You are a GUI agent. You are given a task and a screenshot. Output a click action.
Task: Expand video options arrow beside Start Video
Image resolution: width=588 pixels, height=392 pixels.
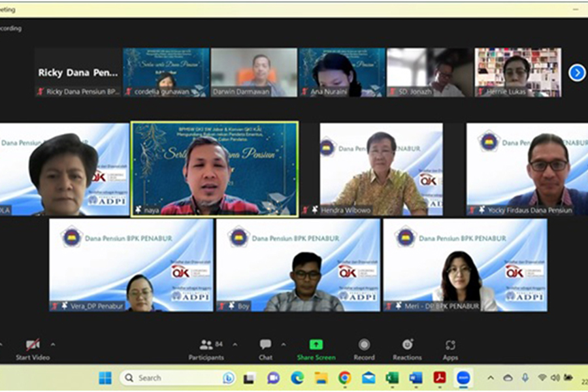(54, 344)
